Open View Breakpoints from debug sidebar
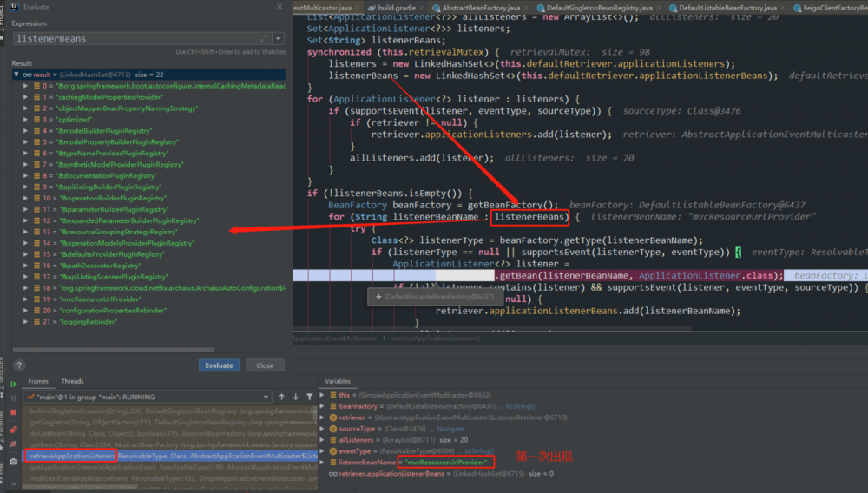Screen dimensions: 868x493 click(x=14, y=428)
